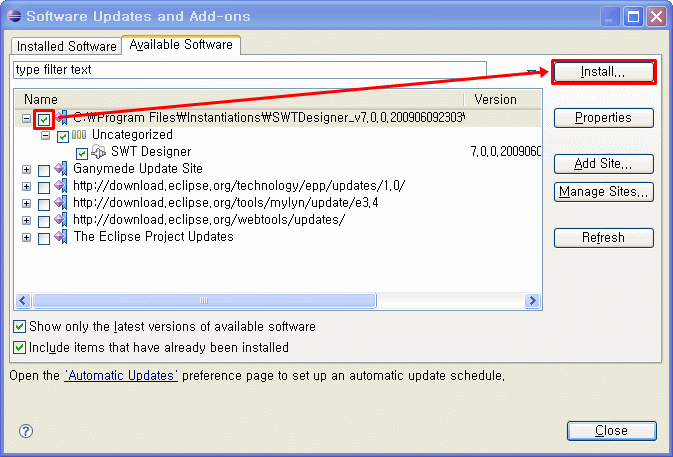Select the mylyn/update/e3.4 URL row

tap(226, 203)
